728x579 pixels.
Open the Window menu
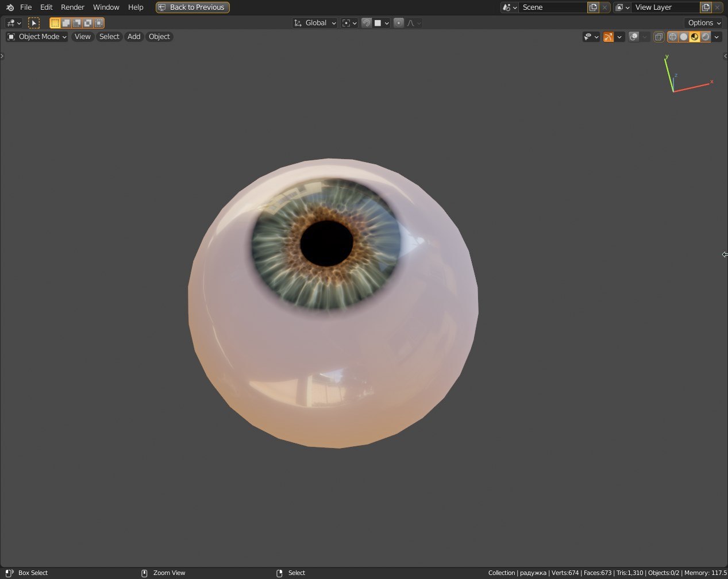pyautogui.click(x=106, y=7)
